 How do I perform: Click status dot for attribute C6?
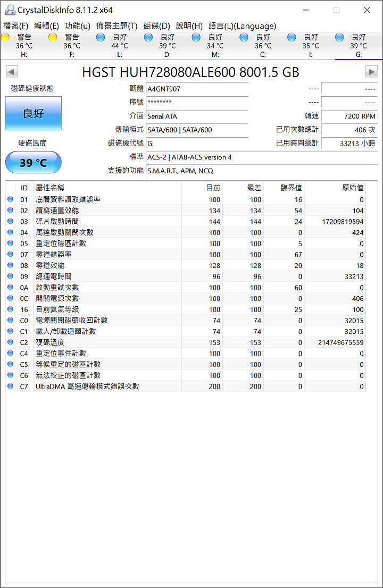click(11, 375)
